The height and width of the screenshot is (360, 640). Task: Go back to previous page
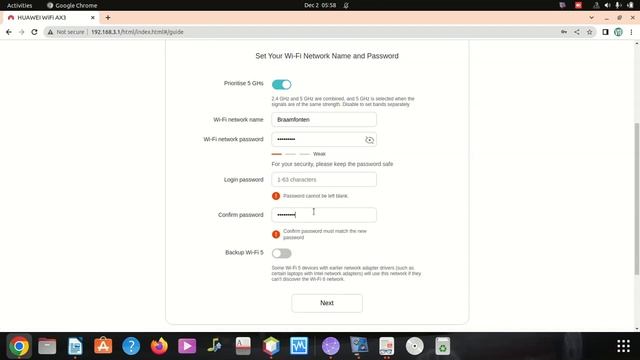tap(9, 32)
